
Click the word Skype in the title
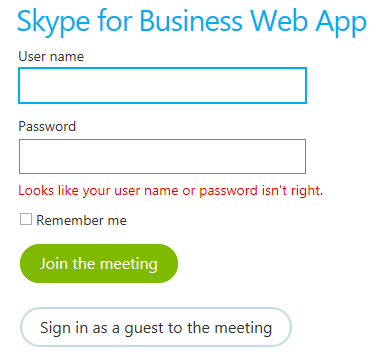coord(53,22)
